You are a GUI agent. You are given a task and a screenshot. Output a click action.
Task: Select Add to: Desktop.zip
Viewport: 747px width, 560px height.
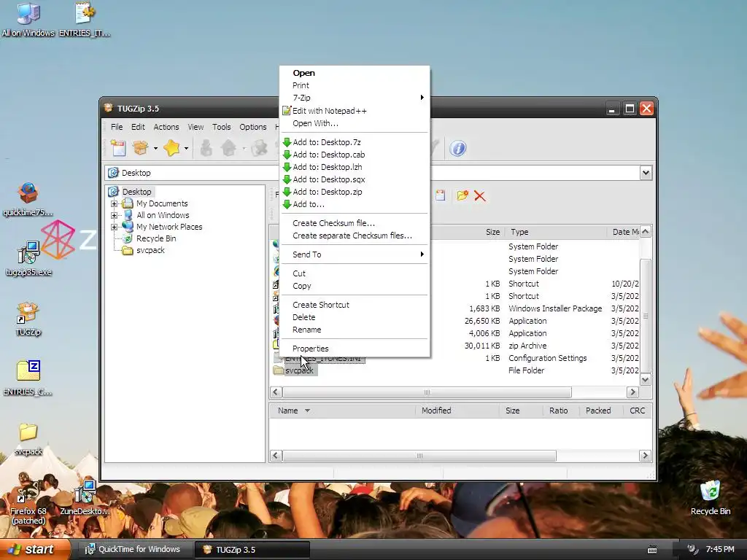(355, 192)
